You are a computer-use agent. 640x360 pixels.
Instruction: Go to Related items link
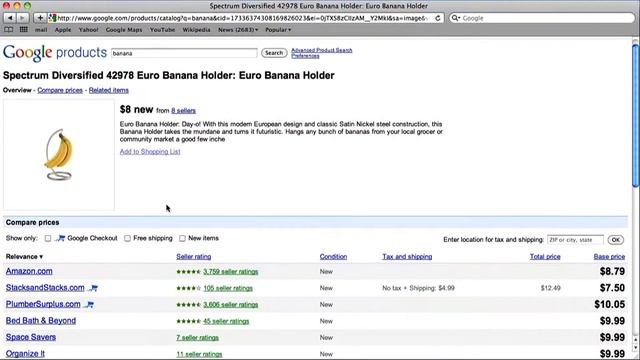pyautogui.click(x=109, y=90)
